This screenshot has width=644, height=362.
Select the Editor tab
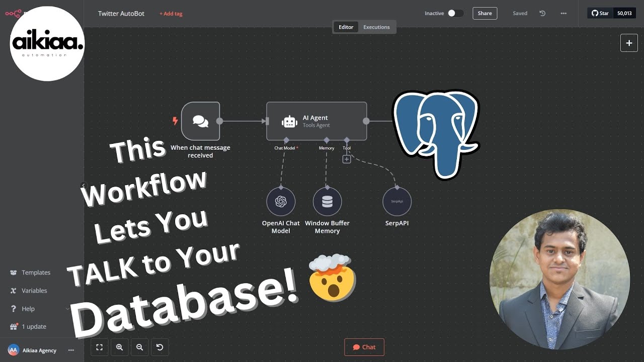pyautogui.click(x=346, y=27)
